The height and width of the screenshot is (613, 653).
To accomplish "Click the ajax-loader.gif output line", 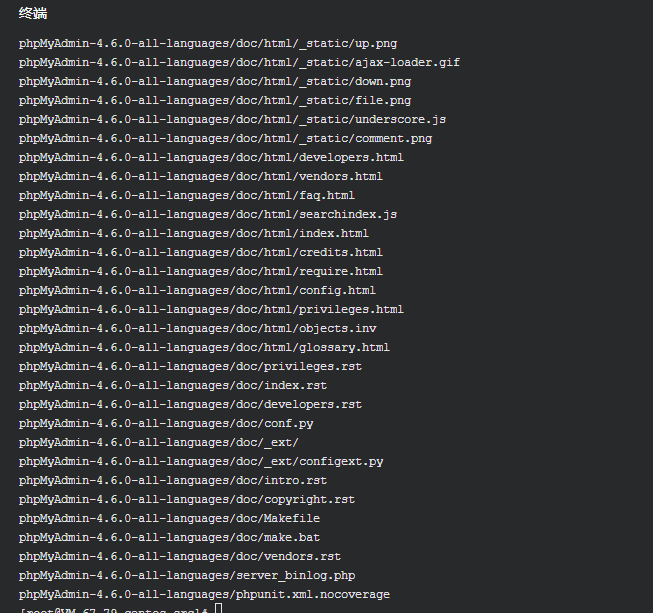I will (x=239, y=63).
